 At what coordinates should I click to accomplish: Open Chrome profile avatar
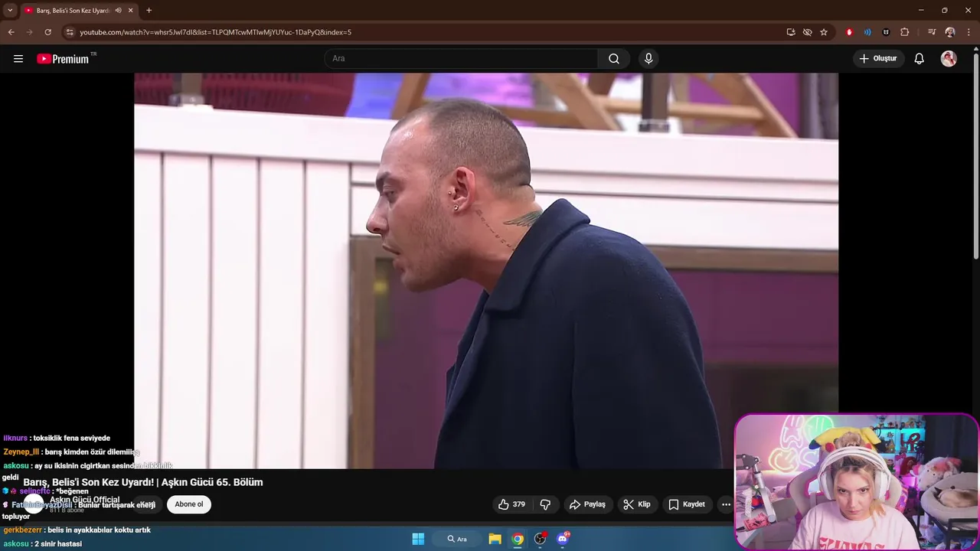point(950,32)
